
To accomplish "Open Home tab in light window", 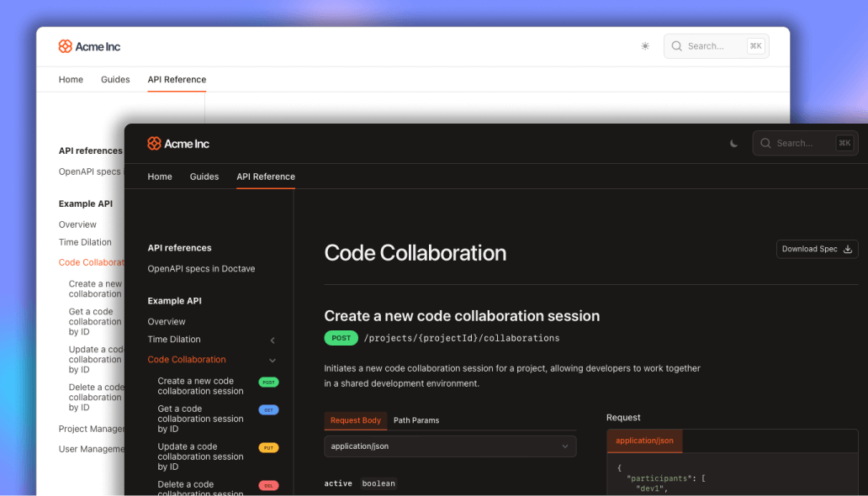I will (71, 80).
